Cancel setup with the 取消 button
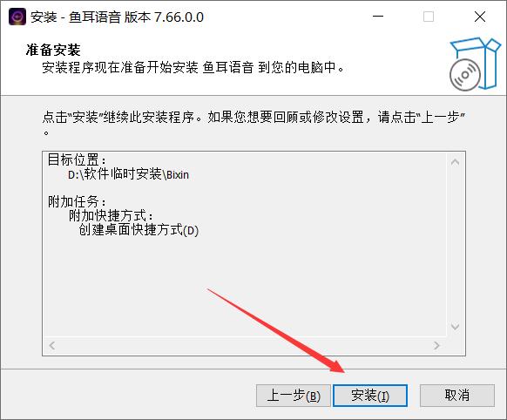Image resolution: width=507 pixels, height=420 pixels. pos(457,396)
